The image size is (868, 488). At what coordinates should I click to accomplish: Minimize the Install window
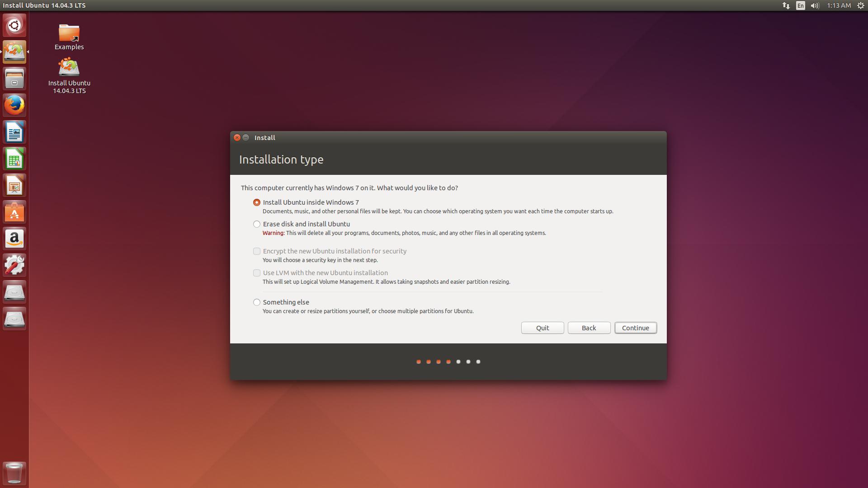[x=246, y=138]
